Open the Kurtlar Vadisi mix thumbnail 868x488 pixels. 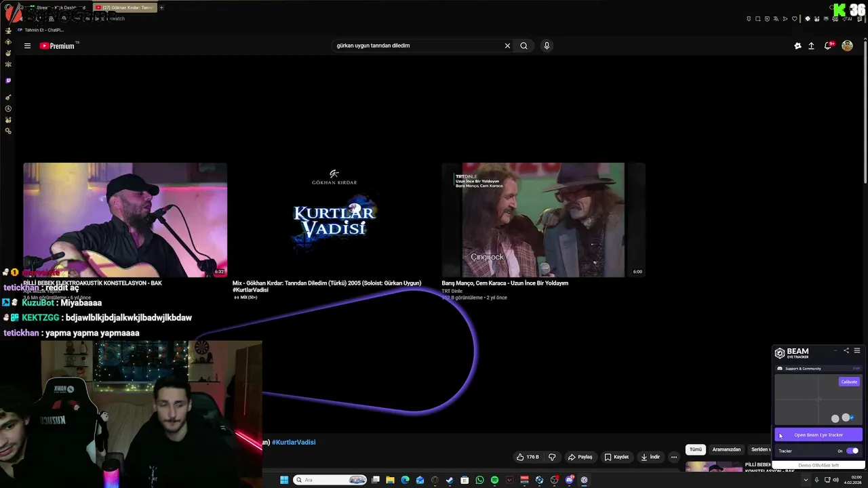pos(334,220)
